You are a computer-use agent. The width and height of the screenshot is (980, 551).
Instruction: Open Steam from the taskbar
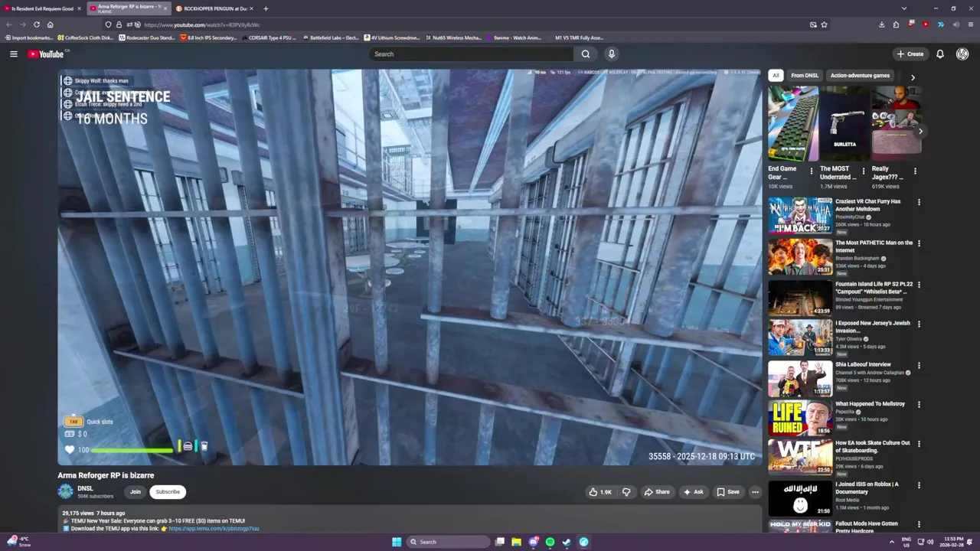click(x=567, y=542)
